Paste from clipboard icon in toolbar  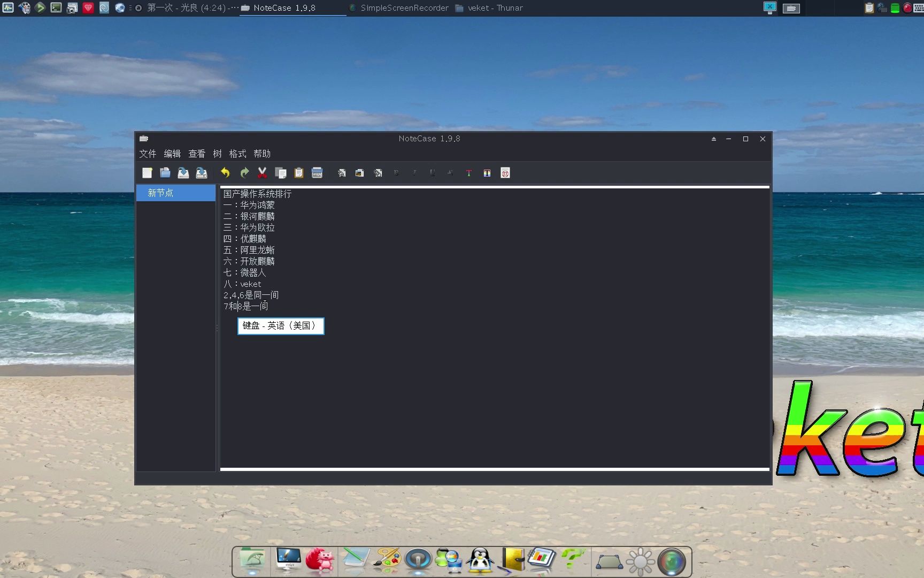(299, 173)
